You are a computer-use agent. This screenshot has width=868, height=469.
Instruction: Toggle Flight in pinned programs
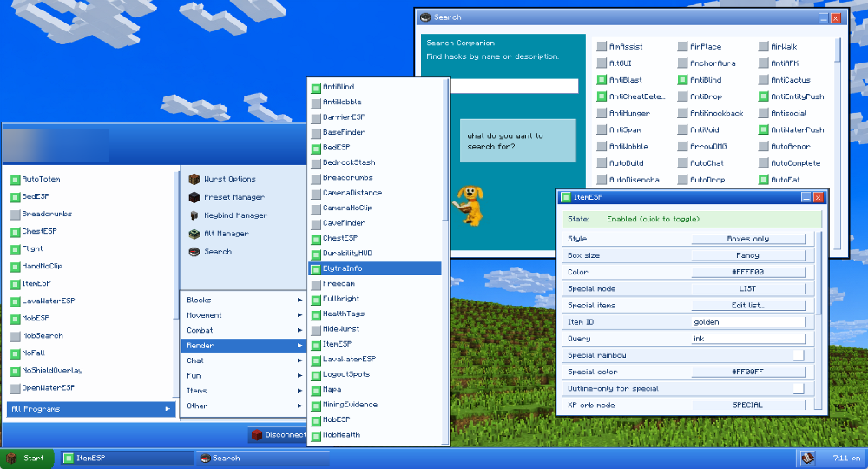(x=16, y=249)
